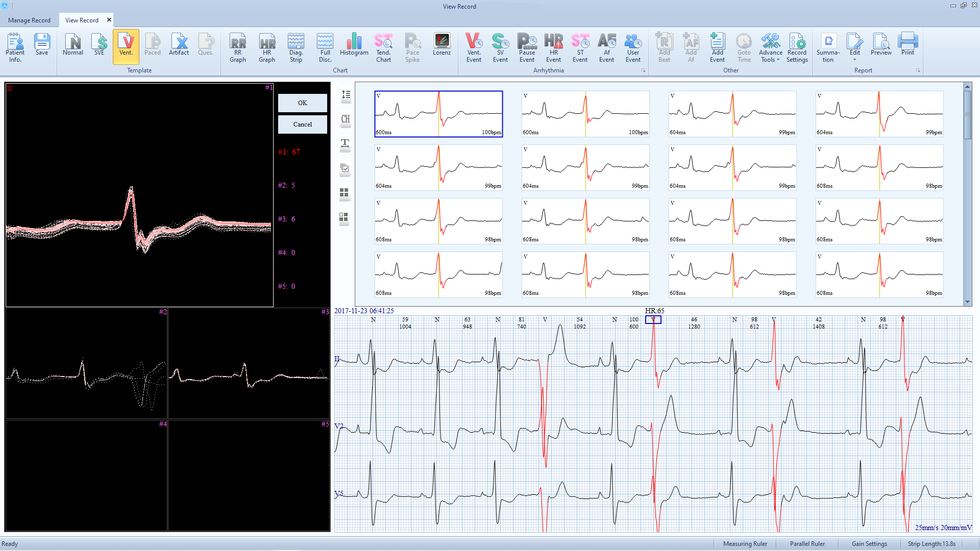Click the RR Graph icon
The height and width of the screenshot is (551, 980).
[237, 47]
